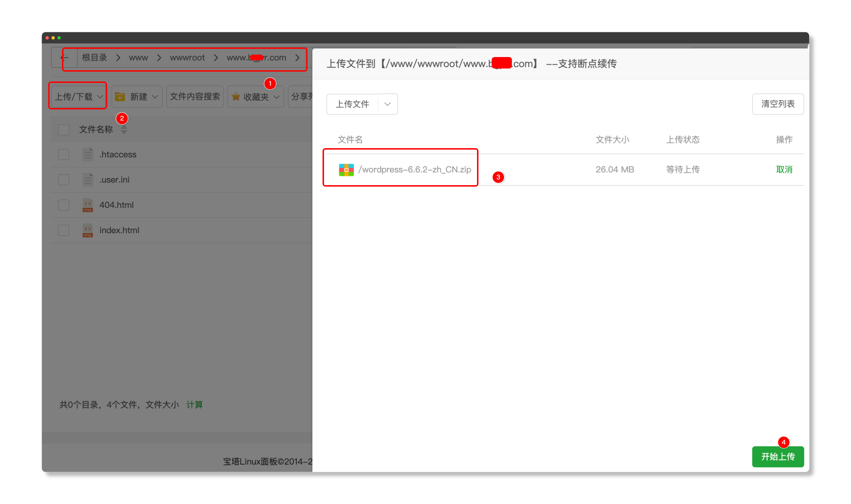Viewport: 851px width, 504px height.
Task: Expand the arrow next to 上传文件
Action: pos(387,104)
